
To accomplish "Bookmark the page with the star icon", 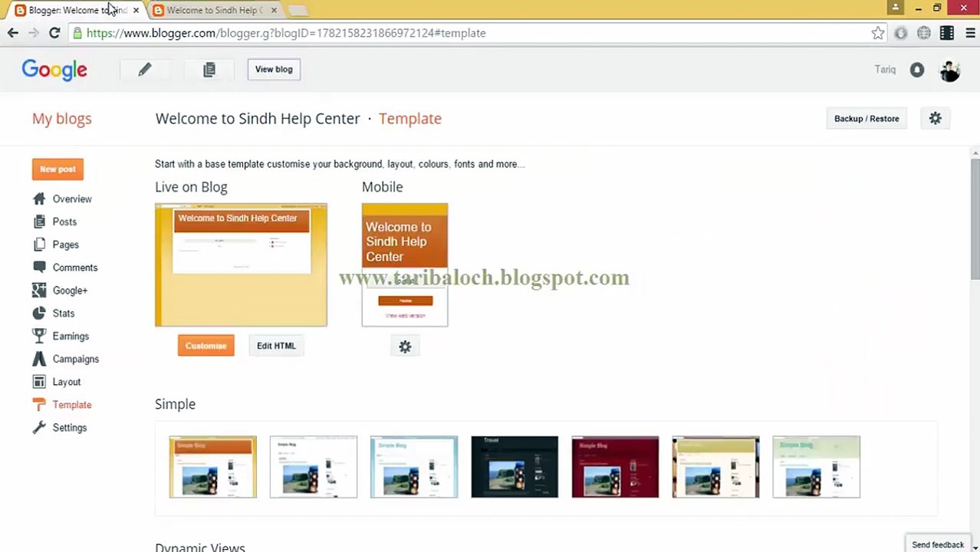I will click(877, 33).
